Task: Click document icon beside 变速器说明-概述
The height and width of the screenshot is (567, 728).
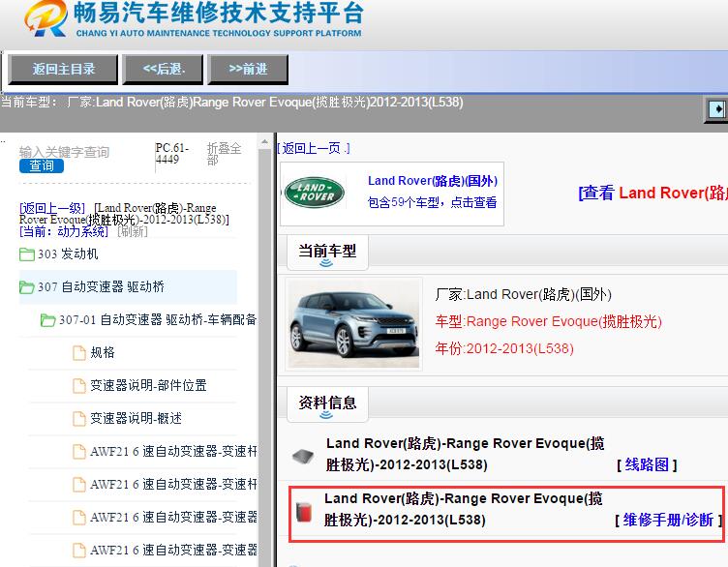Action: coord(79,419)
